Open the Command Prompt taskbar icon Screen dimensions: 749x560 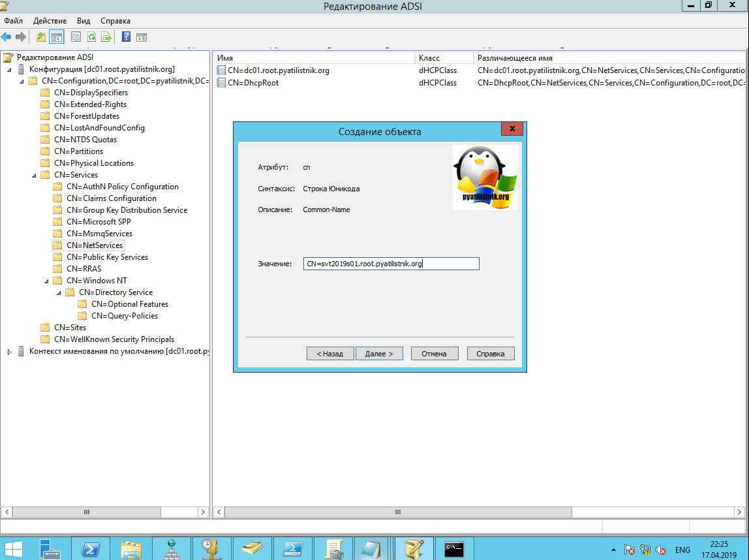pyautogui.click(x=453, y=548)
